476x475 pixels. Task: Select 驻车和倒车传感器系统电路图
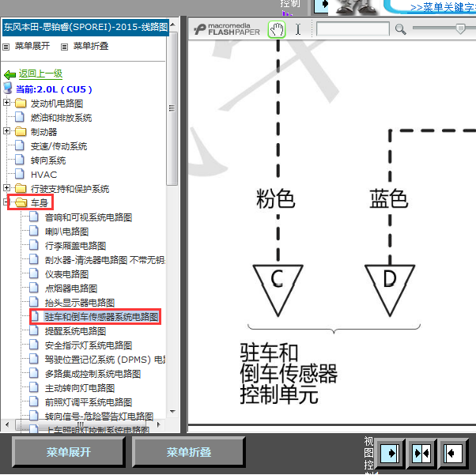(101, 317)
